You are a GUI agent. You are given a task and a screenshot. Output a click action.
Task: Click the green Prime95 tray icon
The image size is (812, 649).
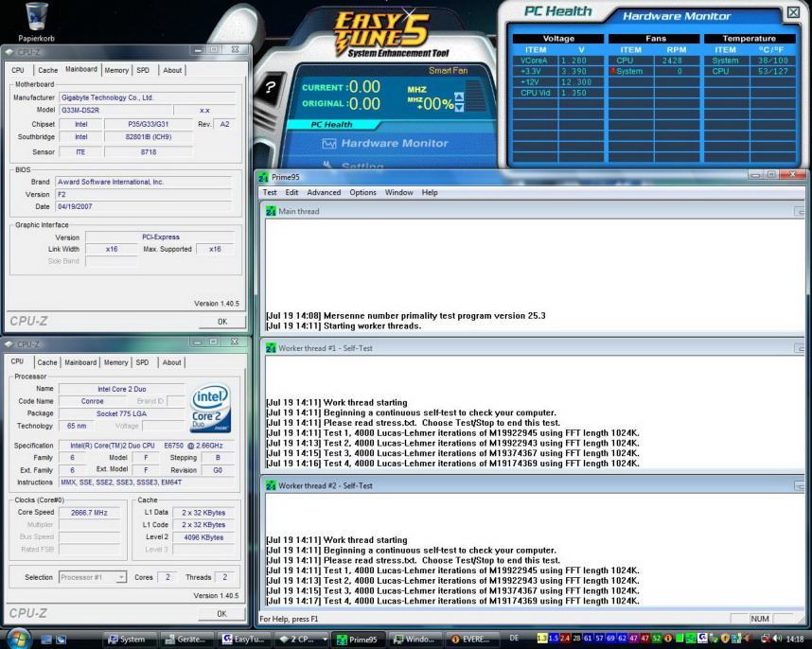(691, 639)
